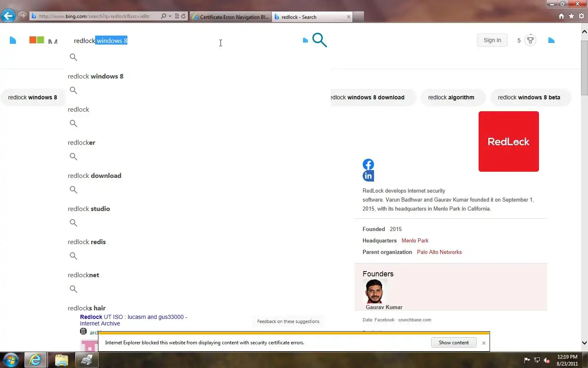This screenshot has width=588, height=368.
Task: Open the IE Home icon
Action: [x=561, y=16]
